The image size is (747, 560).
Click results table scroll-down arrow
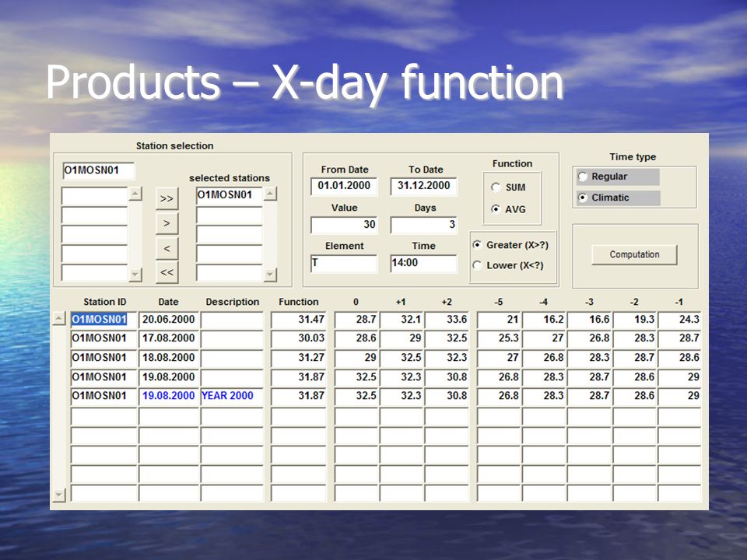(58, 495)
